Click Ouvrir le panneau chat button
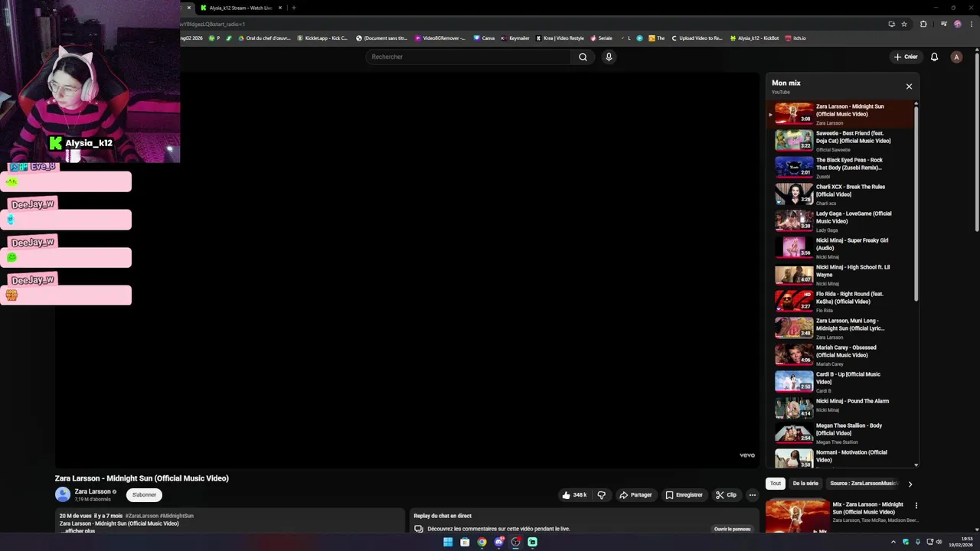 [732, 529]
